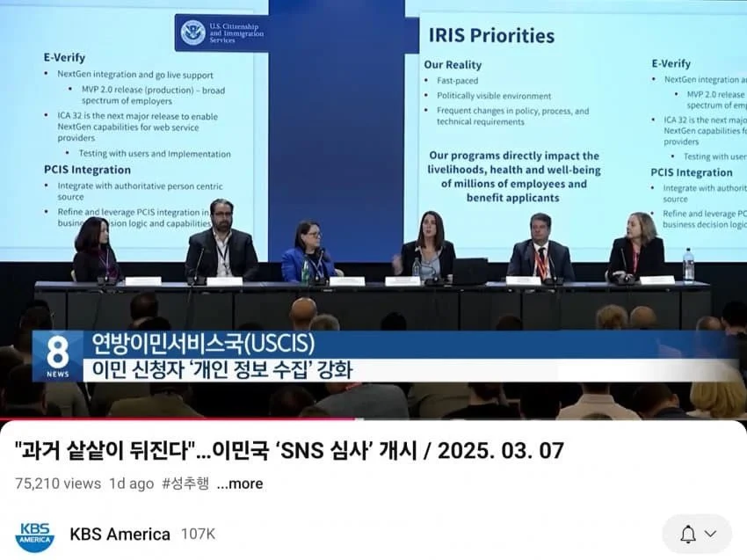Open notification level menu beside the bell
The image size is (747, 560).
coord(708,534)
